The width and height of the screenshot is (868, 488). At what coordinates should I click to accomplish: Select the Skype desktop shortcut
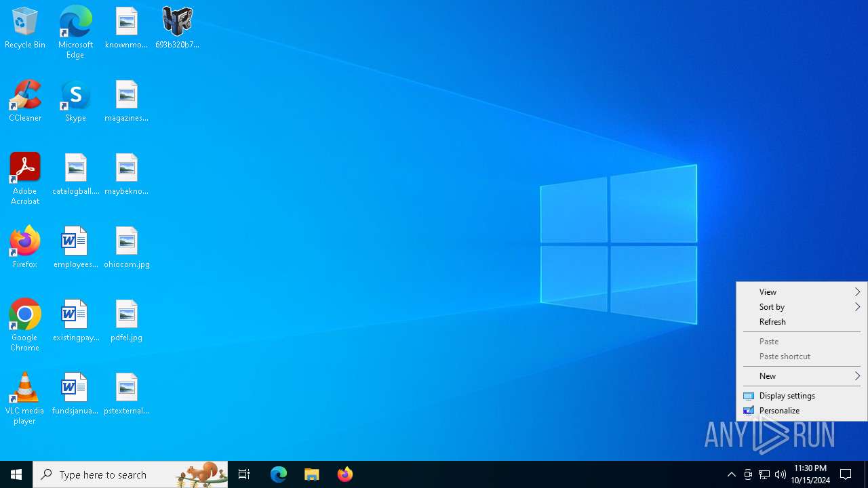[x=75, y=102]
